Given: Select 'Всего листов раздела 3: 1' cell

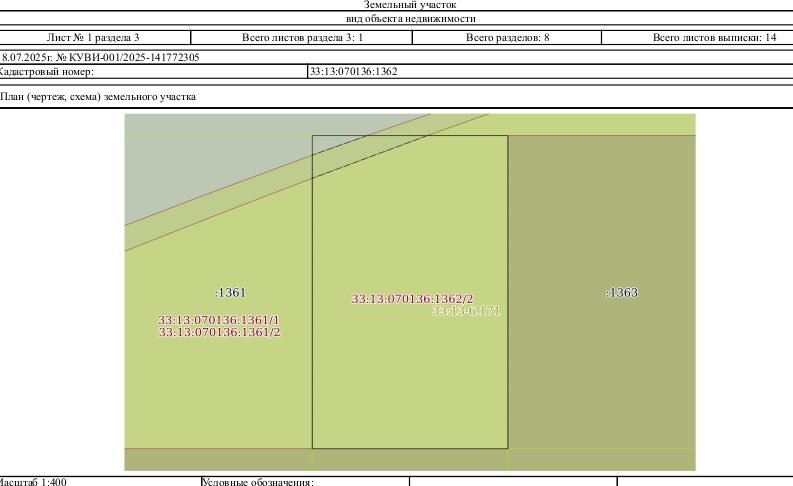Looking at the screenshot, I should [302, 37].
